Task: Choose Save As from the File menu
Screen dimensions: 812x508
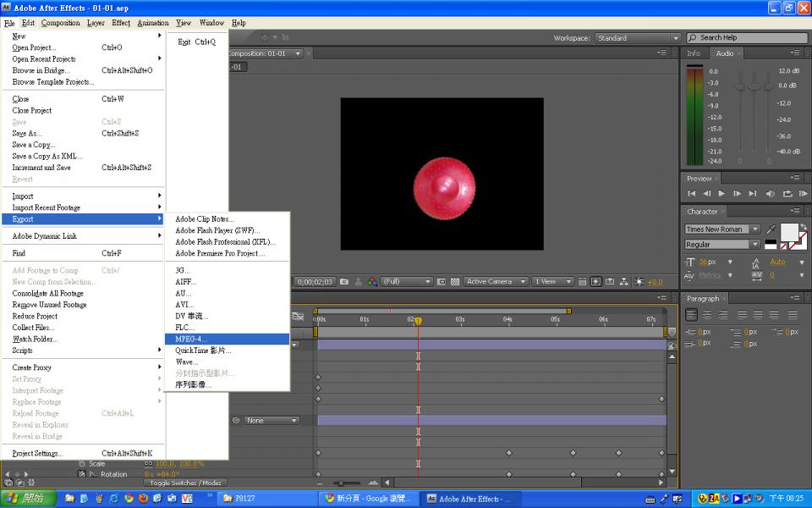Action: click(x=26, y=133)
